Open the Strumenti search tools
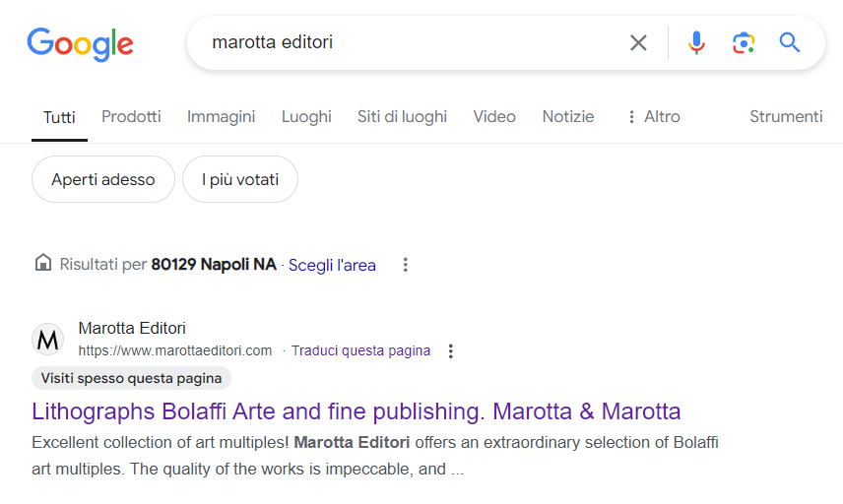Image resolution: width=843 pixels, height=504 pixels. [786, 116]
